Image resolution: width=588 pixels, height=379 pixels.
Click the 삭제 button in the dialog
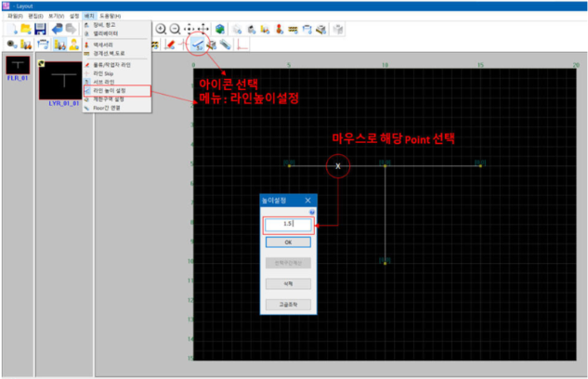coord(288,283)
